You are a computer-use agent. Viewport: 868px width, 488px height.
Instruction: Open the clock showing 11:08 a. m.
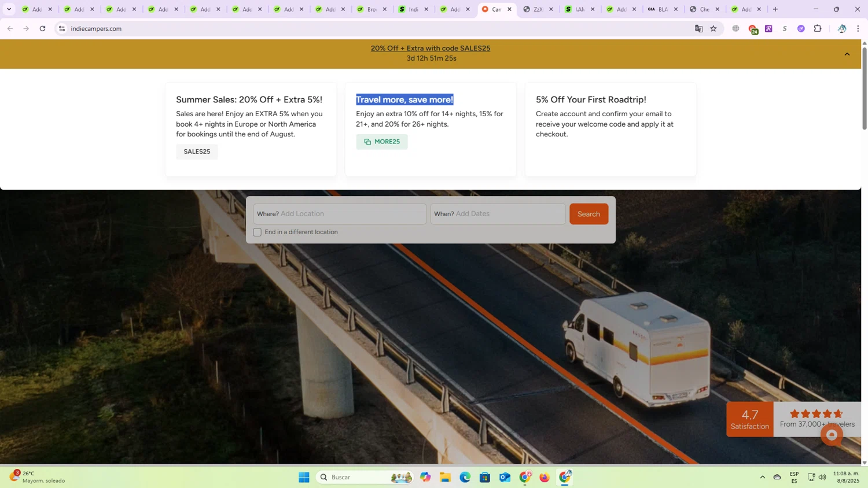tap(846, 477)
